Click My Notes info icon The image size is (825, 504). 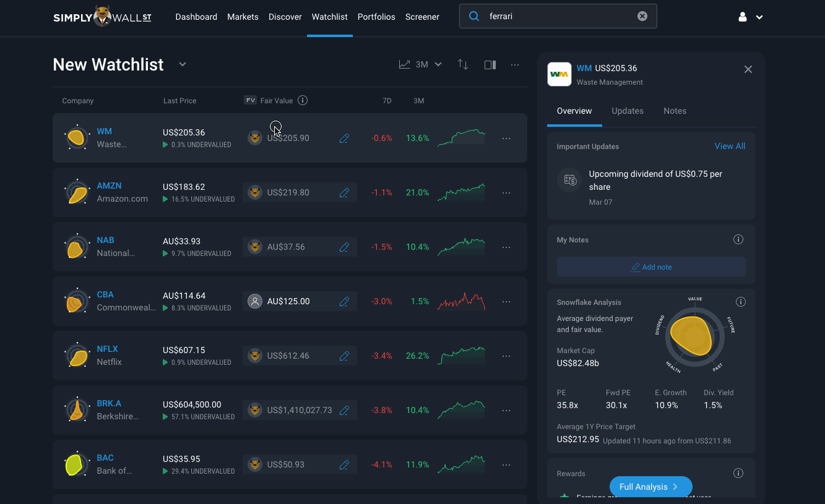(738, 239)
